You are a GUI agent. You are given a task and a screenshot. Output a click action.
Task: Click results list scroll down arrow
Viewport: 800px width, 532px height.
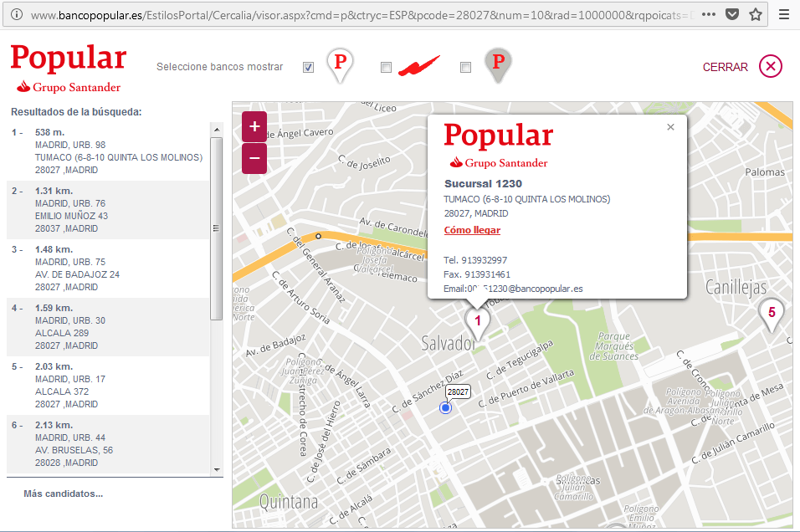pos(217,470)
